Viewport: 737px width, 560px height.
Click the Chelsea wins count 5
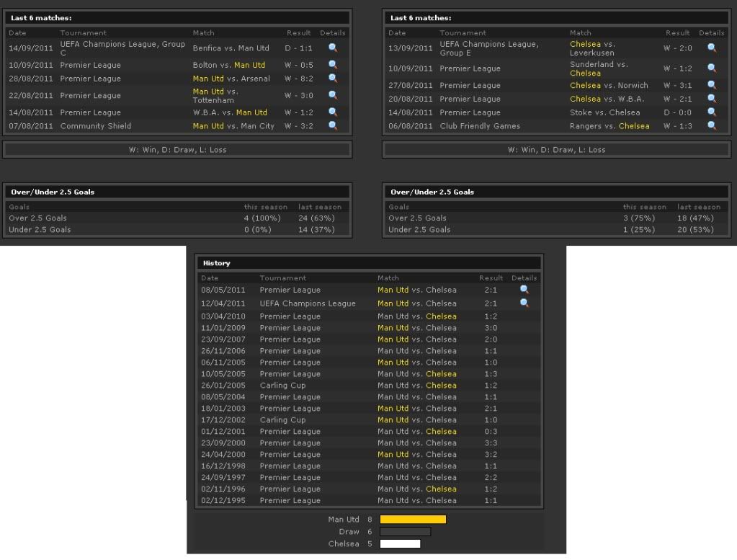370,544
